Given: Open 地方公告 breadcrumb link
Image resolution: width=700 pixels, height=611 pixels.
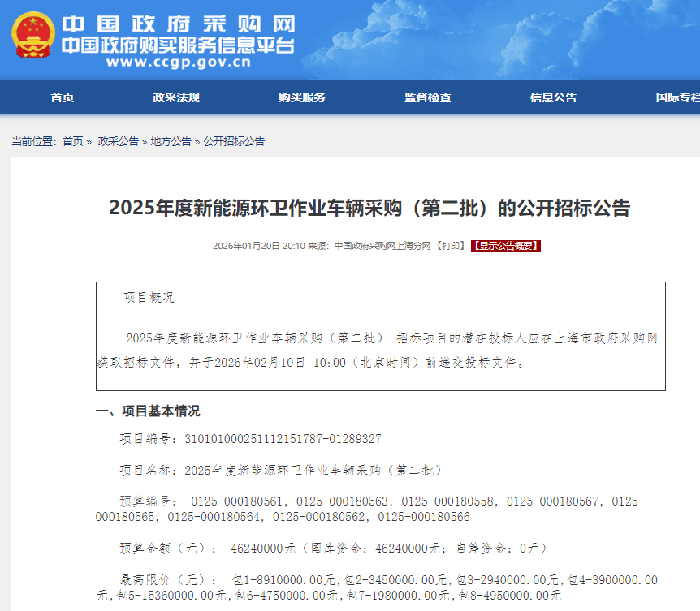Looking at the screenshot, I should (171, 141).
